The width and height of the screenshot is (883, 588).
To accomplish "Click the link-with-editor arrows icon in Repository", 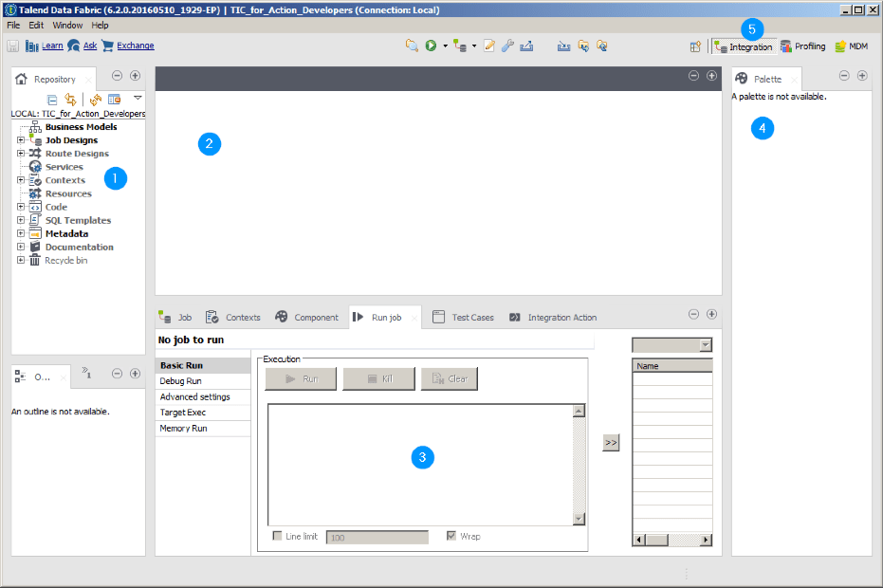I will click(70, 100).
